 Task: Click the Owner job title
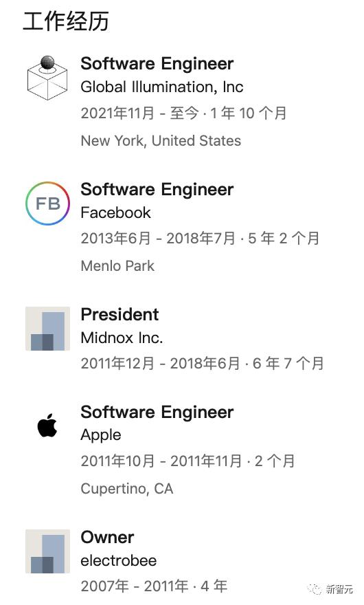tap(107, 537)
